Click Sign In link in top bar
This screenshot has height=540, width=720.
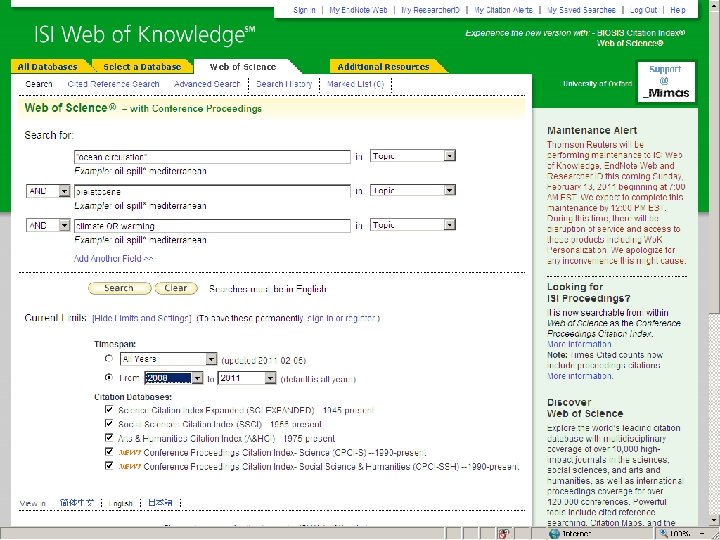(304, 10)
